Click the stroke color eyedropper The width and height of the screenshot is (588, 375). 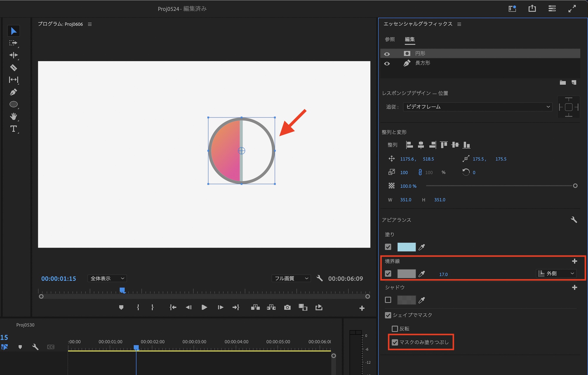tap(422, 274)
